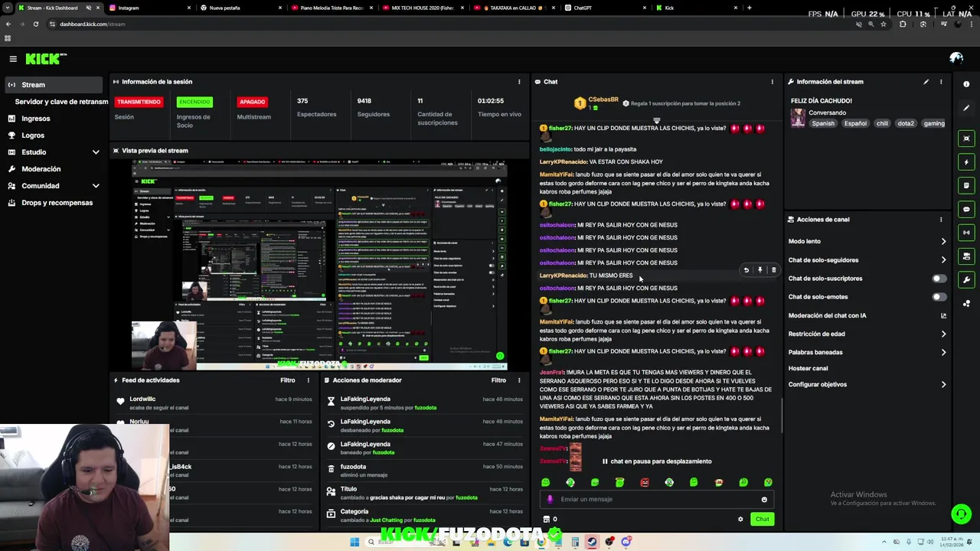Open Acciones de moderador three-dot menu
The image size is (980, 551).
tap(519, 380)
